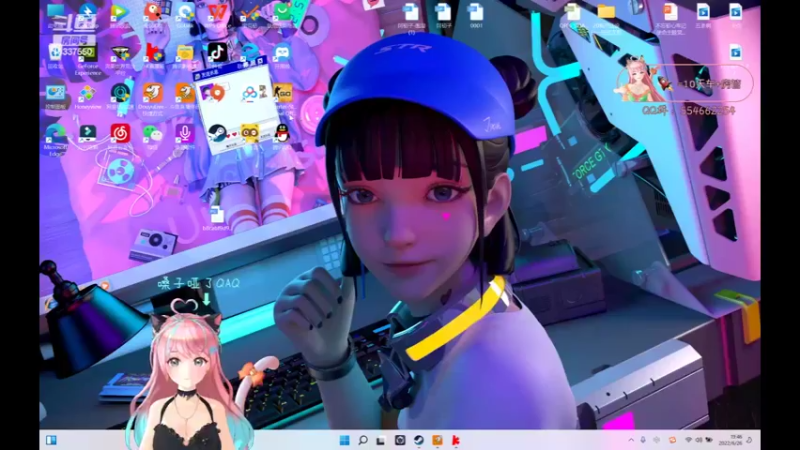This screenshot has width=800, height=450.
Task: Open the Control Panel desktop icon
Action: (56, 93)
